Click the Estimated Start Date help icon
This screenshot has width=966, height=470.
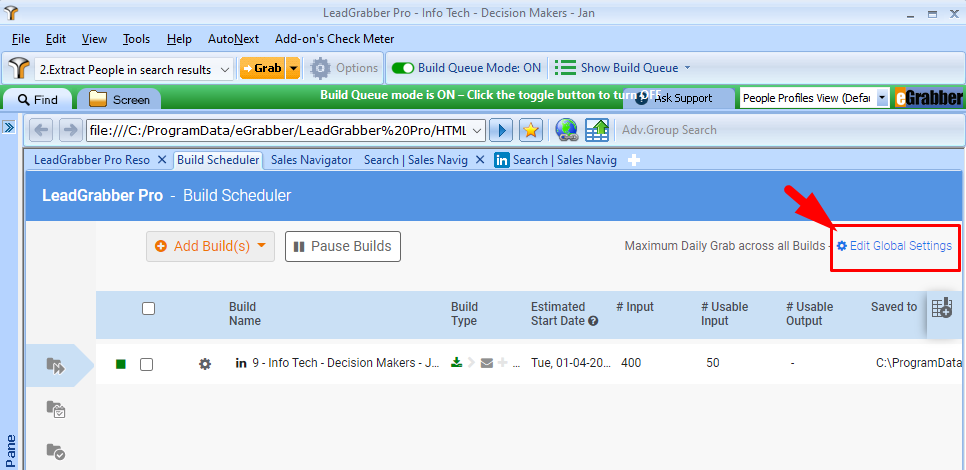click(x=593, y=321)
